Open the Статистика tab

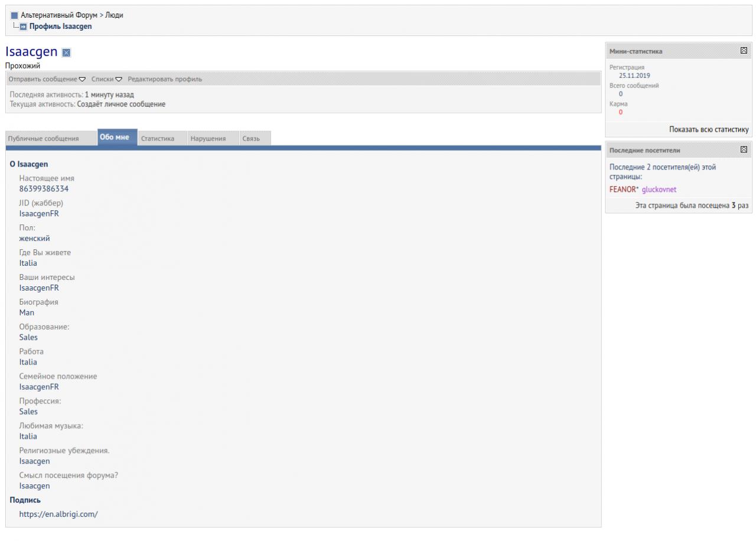point(158,139)
